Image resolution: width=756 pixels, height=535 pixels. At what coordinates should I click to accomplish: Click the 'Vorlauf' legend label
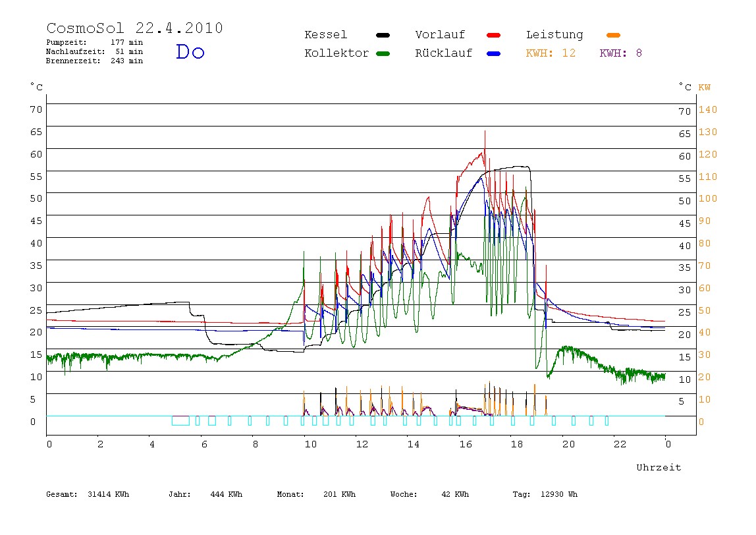(x=440, y=35)
